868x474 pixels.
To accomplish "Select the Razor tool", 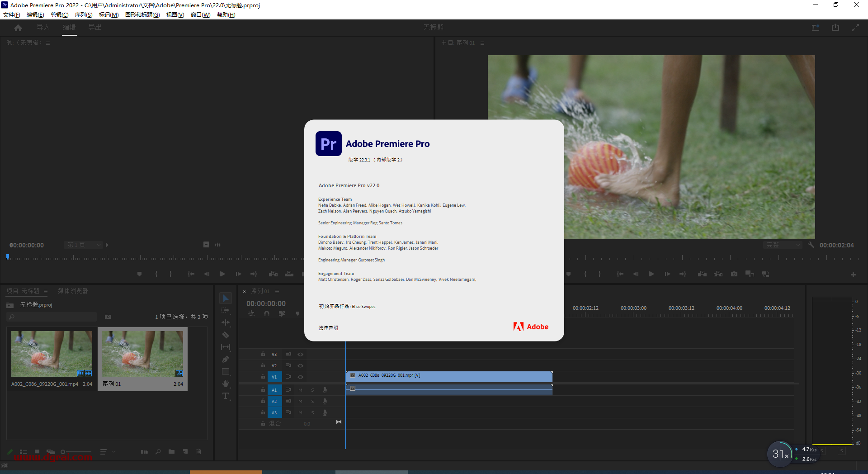I will coord(226,335).
